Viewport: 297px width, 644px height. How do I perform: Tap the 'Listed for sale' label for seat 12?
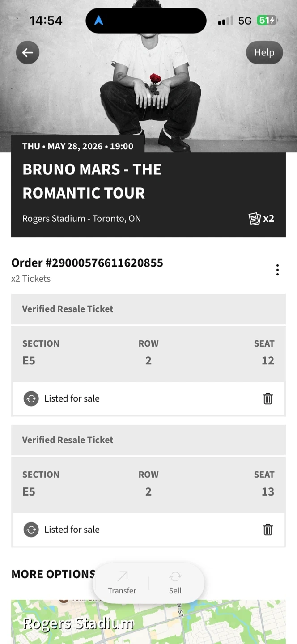point(72,398)
